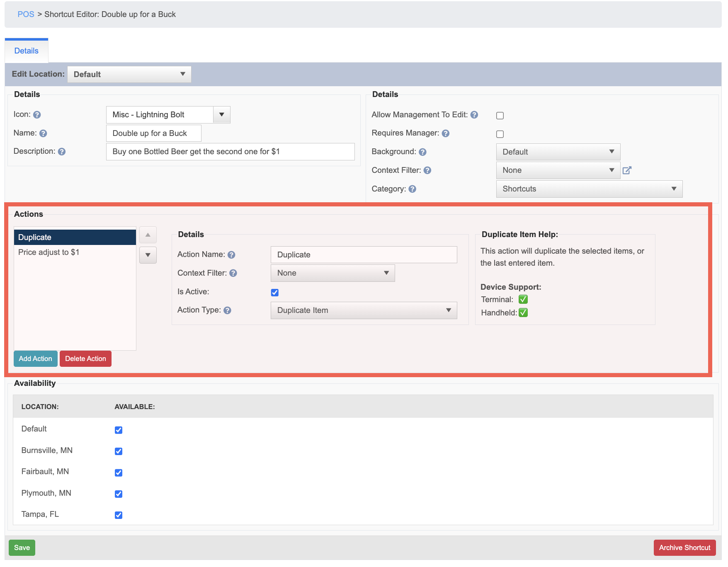This screenshot has width=728, height=567.
Task: Show help for Action Type
Action: [227, 310]
